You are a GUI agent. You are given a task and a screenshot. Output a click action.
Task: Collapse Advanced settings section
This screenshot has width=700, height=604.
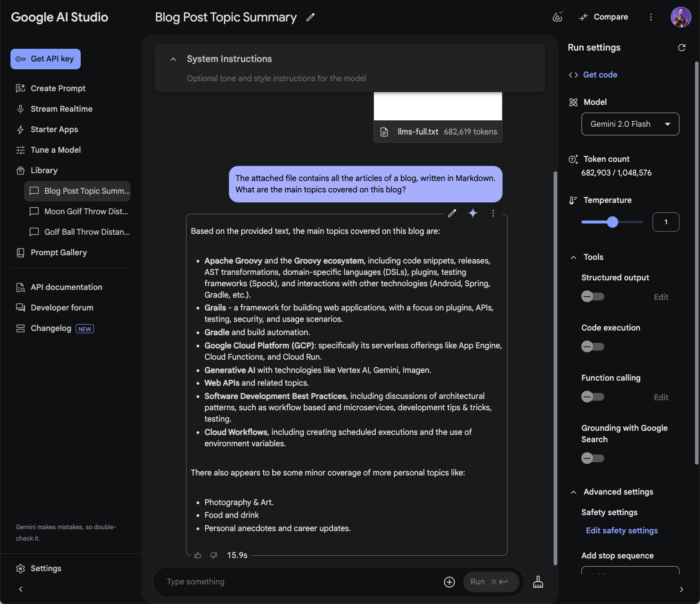pos(573,492)
